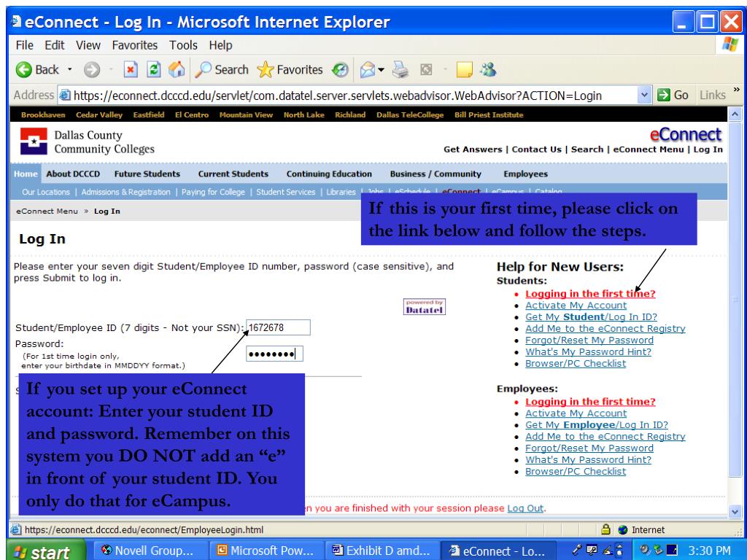The width and height of the screenshot is (747, 560).
Task: Click students' Forgot/Reset My Password link
Action: tap(589, 340)
